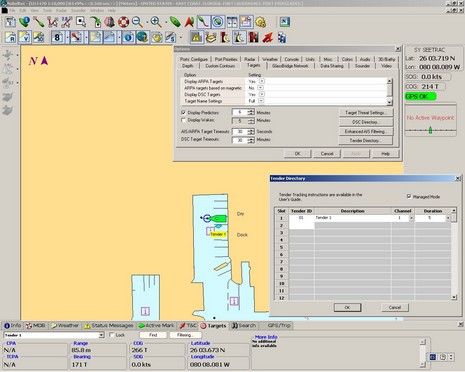The height and width of the screenshot is (372, 465).
Task: Click the Tender ID cell in slot 2
Action: 301,225
